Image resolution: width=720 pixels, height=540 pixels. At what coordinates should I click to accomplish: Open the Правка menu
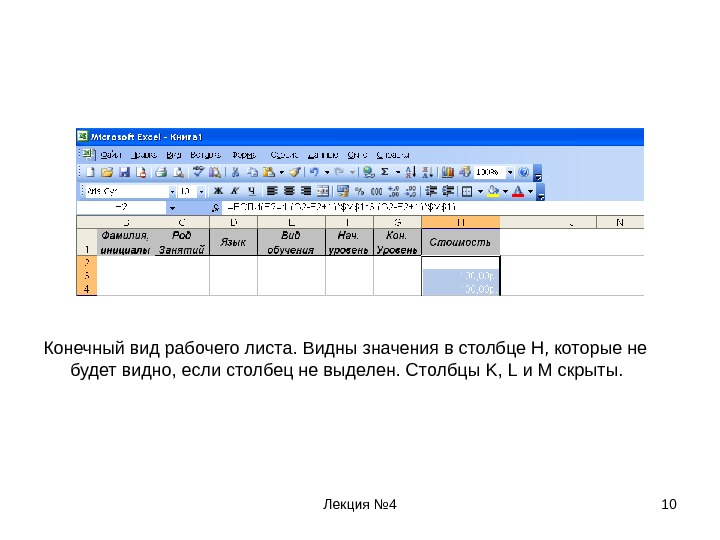point(144,155)
